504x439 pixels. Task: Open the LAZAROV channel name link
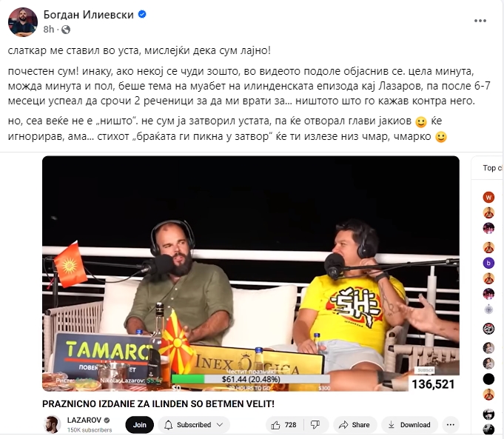(x=84, y=420)
